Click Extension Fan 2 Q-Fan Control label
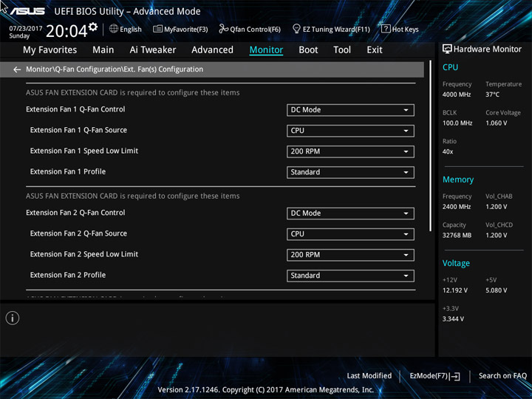The width and height of the screenshot is (532, 399). point(75,213)
